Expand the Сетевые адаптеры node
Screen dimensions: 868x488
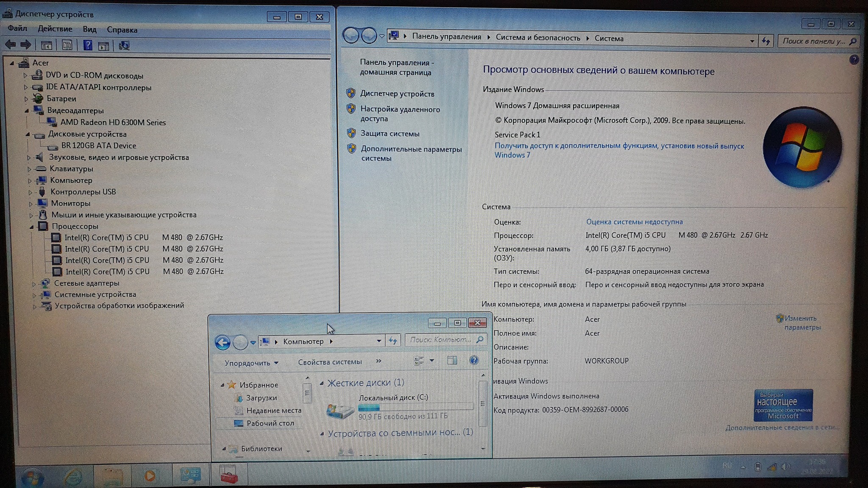tap(34, 283)
